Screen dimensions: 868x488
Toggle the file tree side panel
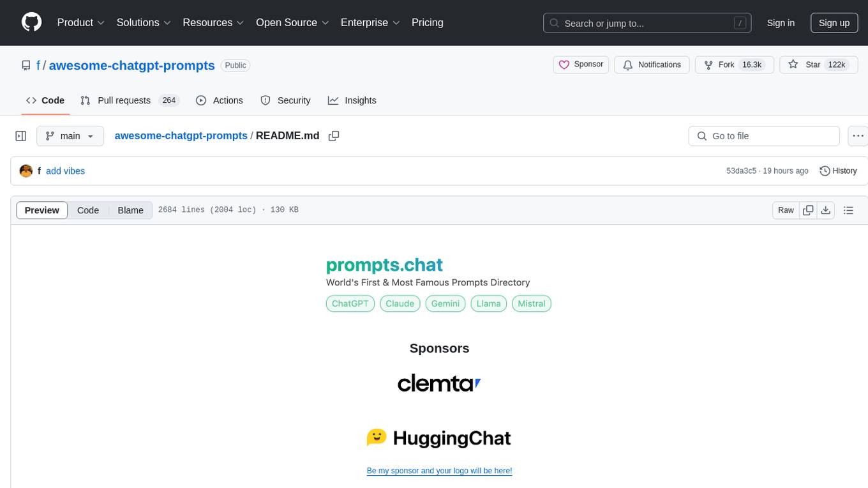click(x=21, y=136)
